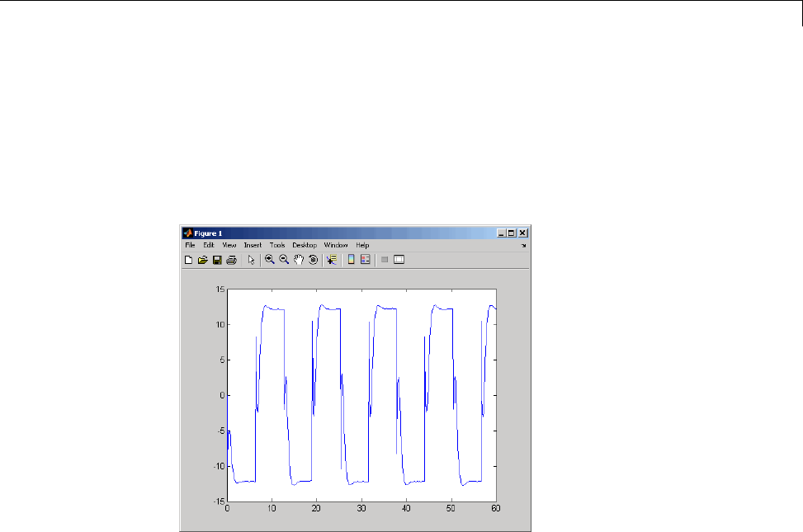Turn on the Data Cursor tool
Image resolution: width=803 pixels, height=532 pixels.
tap(332, 260)
